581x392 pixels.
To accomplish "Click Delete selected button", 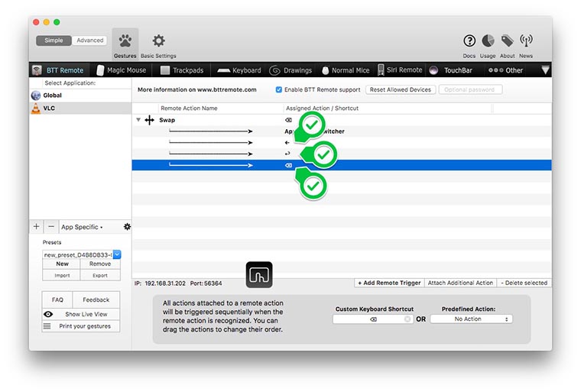I will click(524, 283).
